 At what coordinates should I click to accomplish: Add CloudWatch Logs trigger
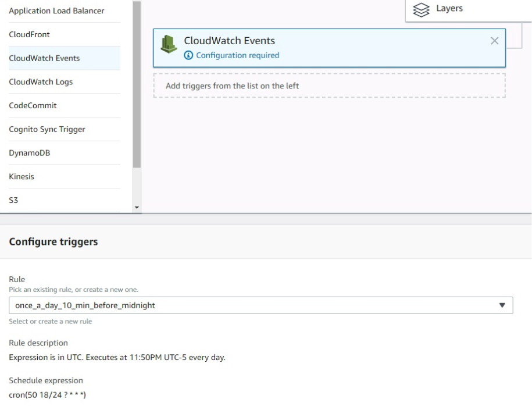65,82
